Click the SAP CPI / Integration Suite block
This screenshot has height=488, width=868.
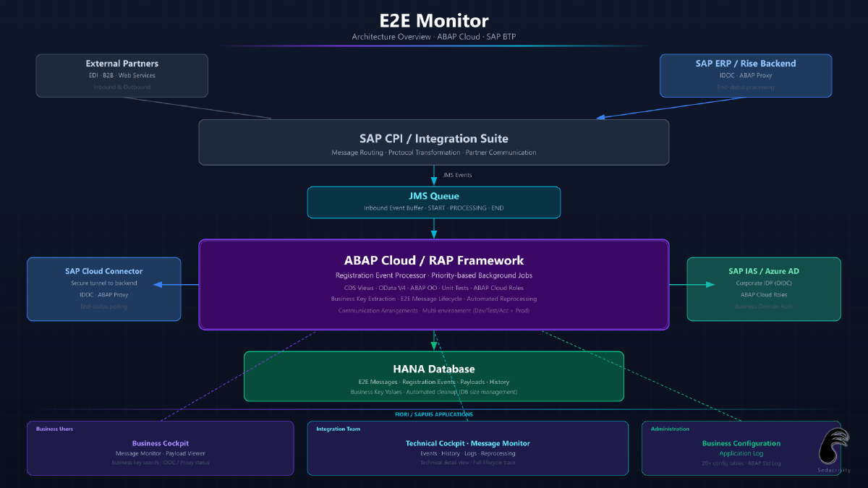pyautogui.click(x=434, y=142)
